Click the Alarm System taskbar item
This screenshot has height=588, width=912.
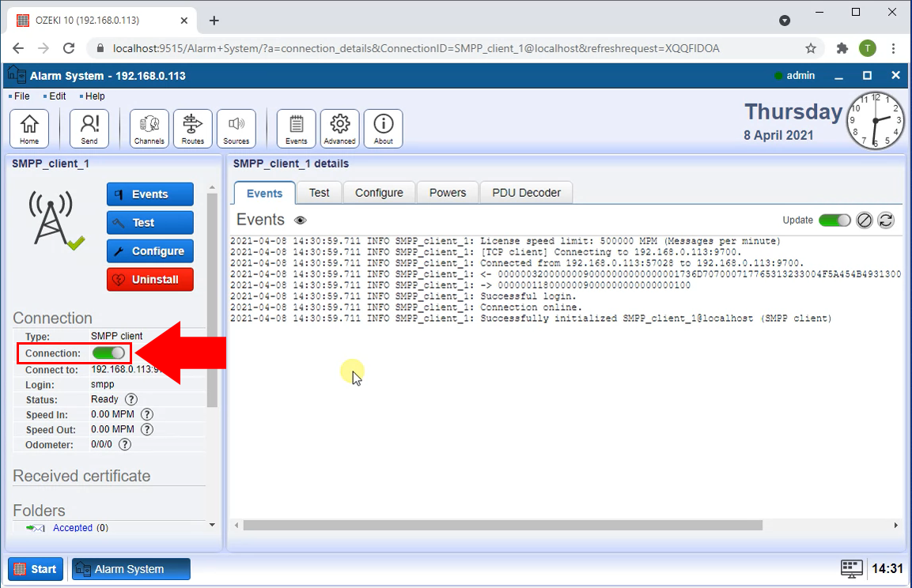pos(131,569)
